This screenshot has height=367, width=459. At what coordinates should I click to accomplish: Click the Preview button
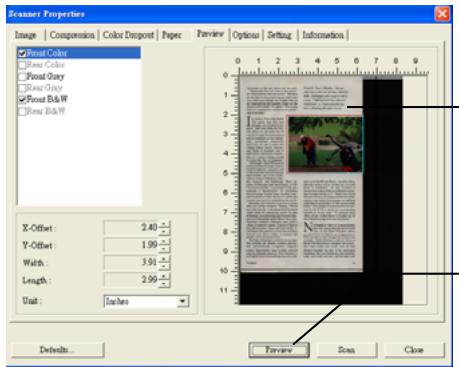point(279,350)
